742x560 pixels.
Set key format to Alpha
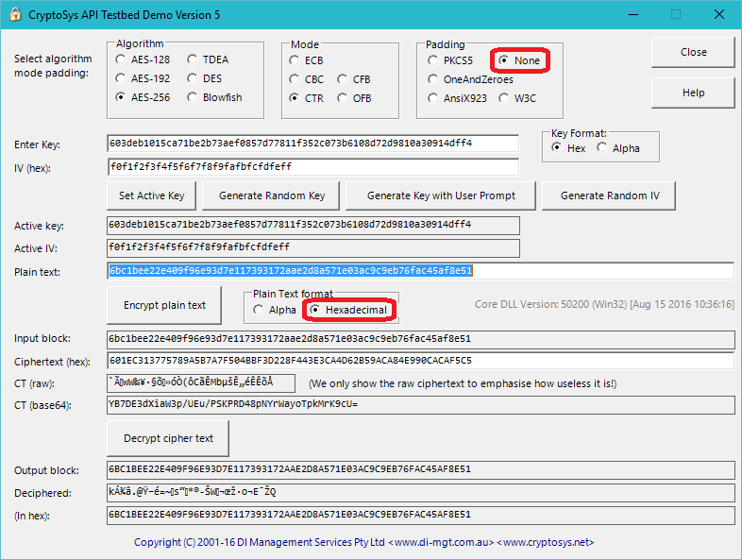(x=602, y=148)
